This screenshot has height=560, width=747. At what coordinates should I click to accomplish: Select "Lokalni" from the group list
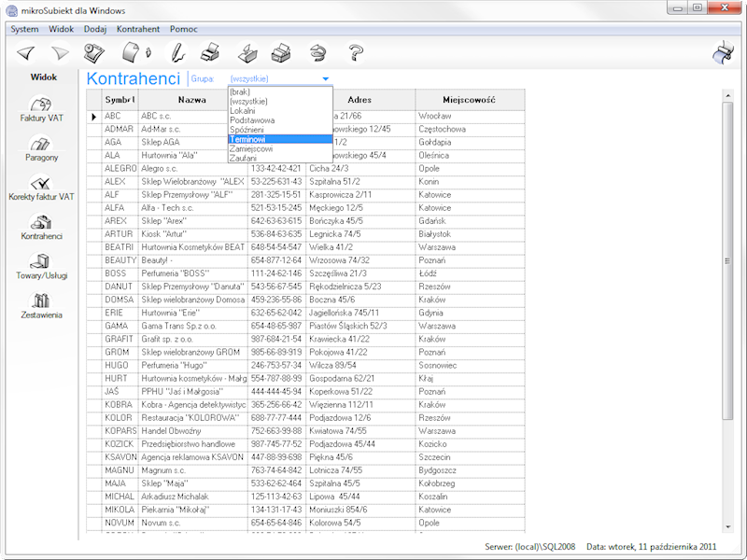tap(242, 110)
